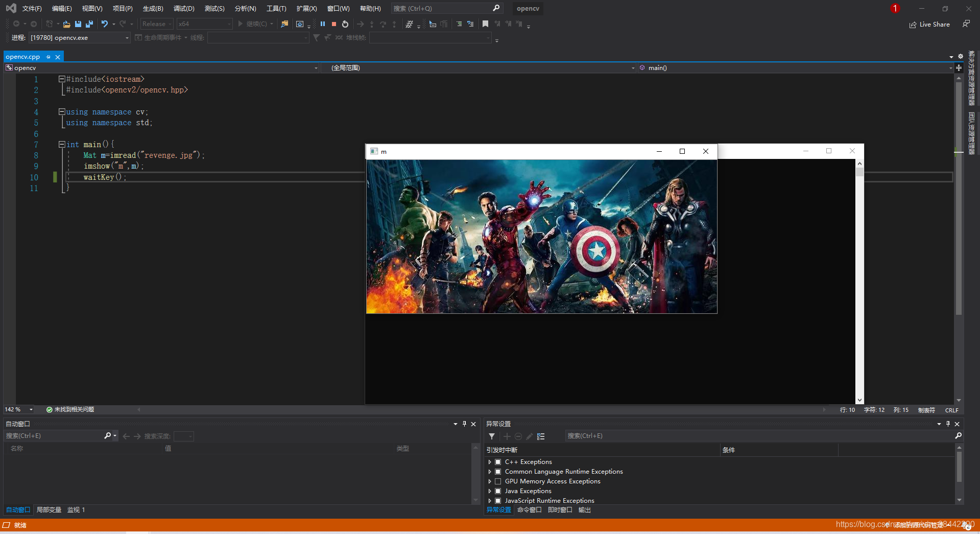Open the 工具(T) menu
Viewport: 980px width, 534px height.
coord(276,8)
